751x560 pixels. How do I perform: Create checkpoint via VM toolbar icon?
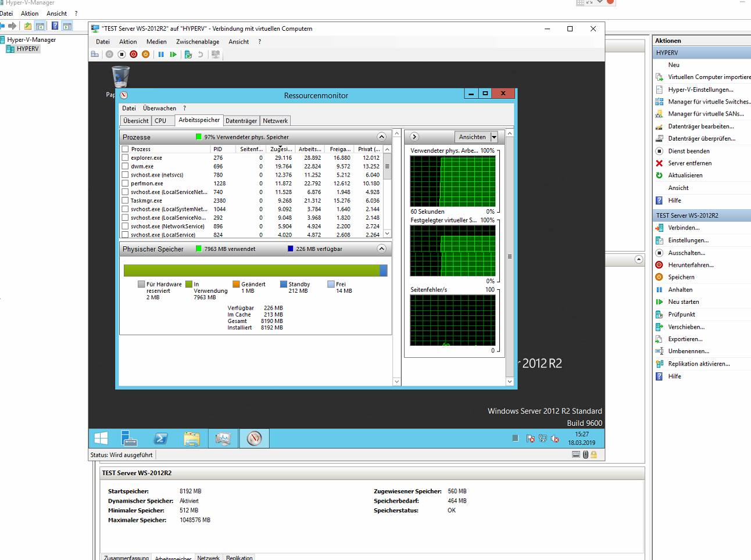[x=188, y=55]
